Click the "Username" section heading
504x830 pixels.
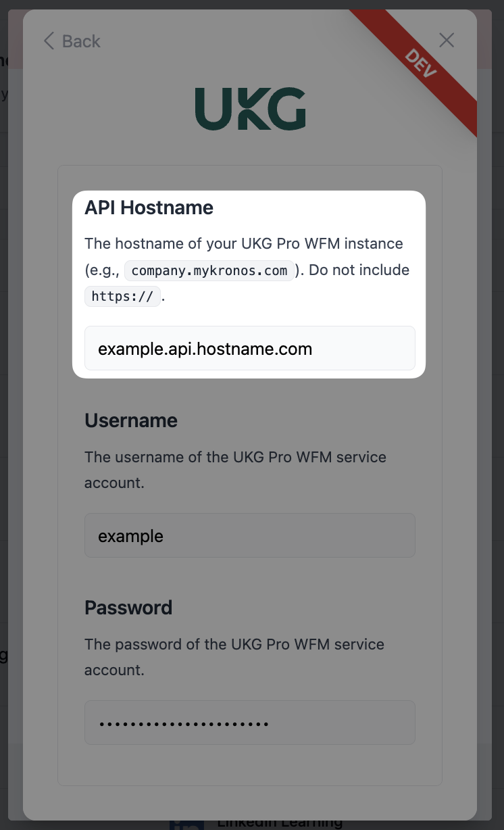131,420
